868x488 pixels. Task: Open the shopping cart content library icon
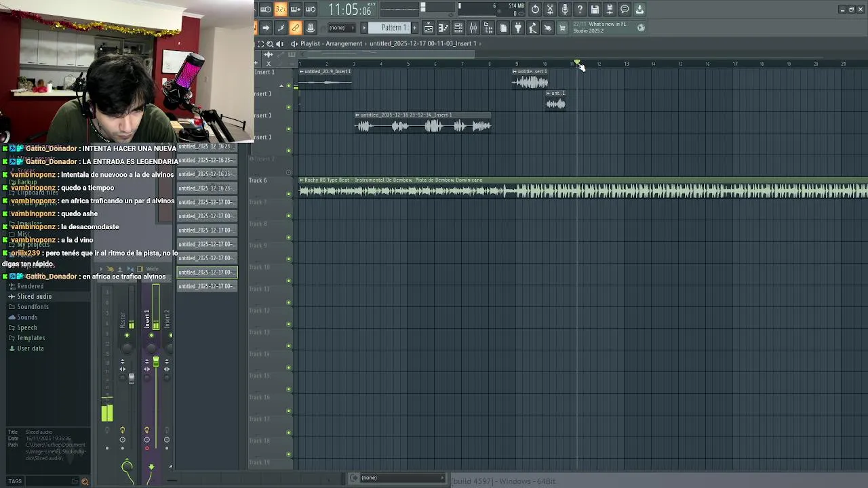pyautogui.click(x=562, y=28)
